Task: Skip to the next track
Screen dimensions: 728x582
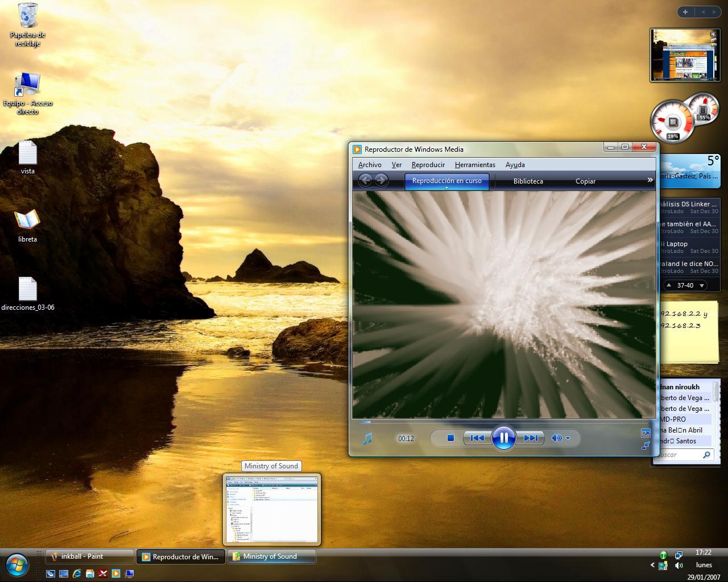Action: click(x=530, y=438)
